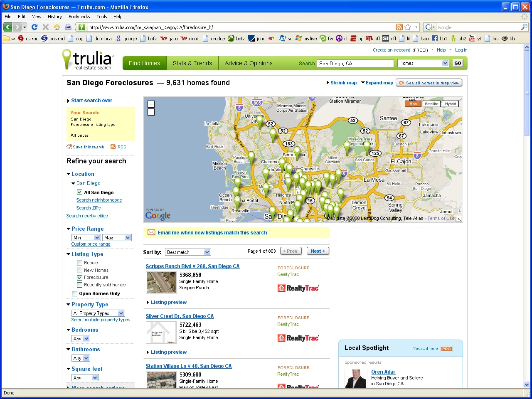The height and width of the screenshot is (399, 532).
Task: Click the Trulia logo
Action: [x=87, y=60]
